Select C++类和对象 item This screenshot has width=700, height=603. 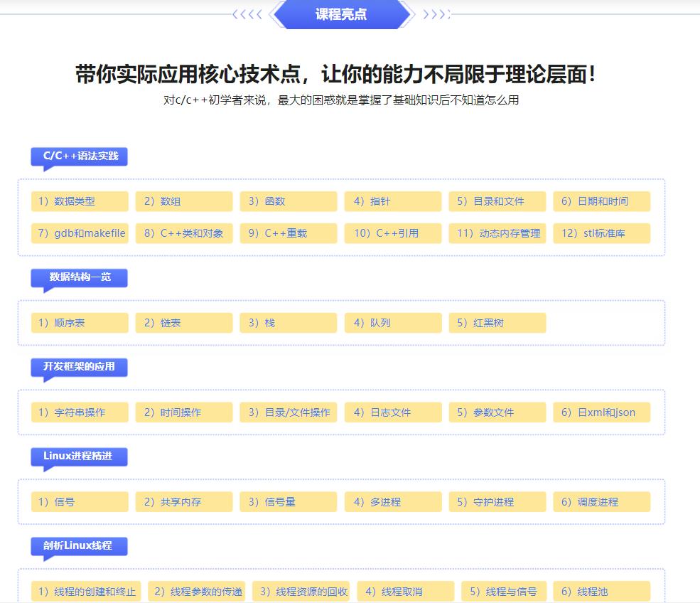[183, 233]
